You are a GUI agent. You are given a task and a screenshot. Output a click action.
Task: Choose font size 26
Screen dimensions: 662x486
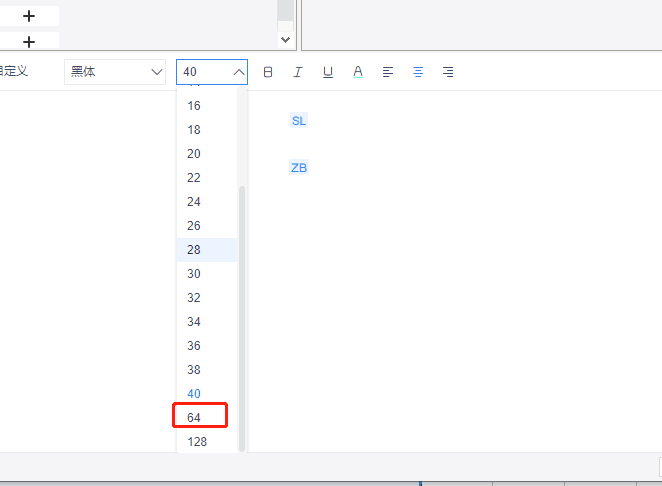(x=207, y=226)
